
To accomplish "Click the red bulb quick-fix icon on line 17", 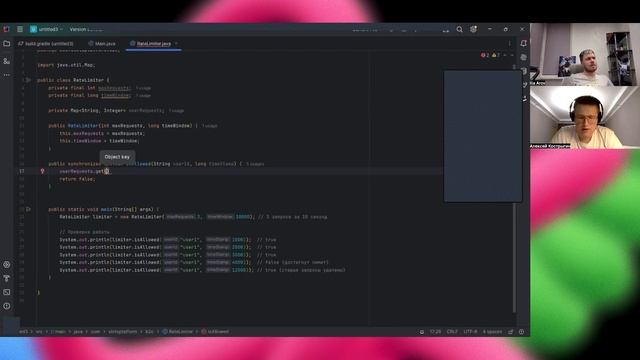I will coord(42,171).
